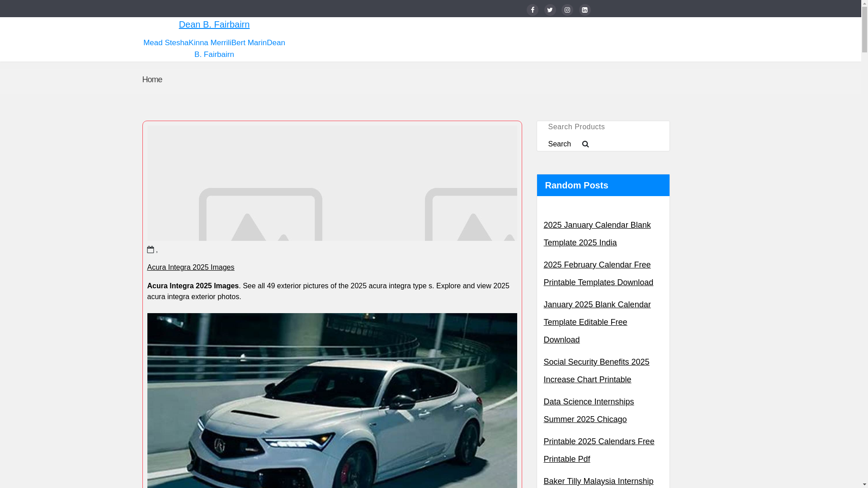The height and width of the screenshot is (488, 868).
Task: Open 2025 January Calendar Blank Template post
Action: [597, 234]
